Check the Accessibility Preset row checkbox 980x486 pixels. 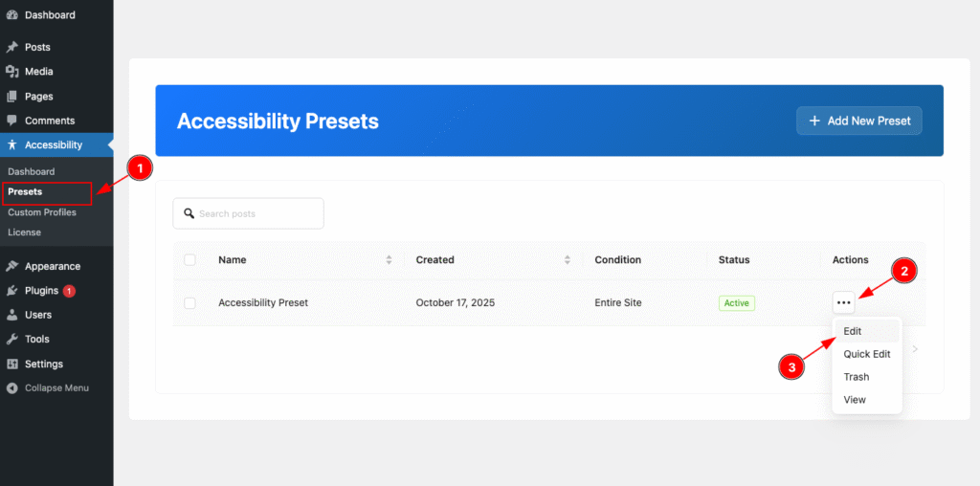(189, 303)
